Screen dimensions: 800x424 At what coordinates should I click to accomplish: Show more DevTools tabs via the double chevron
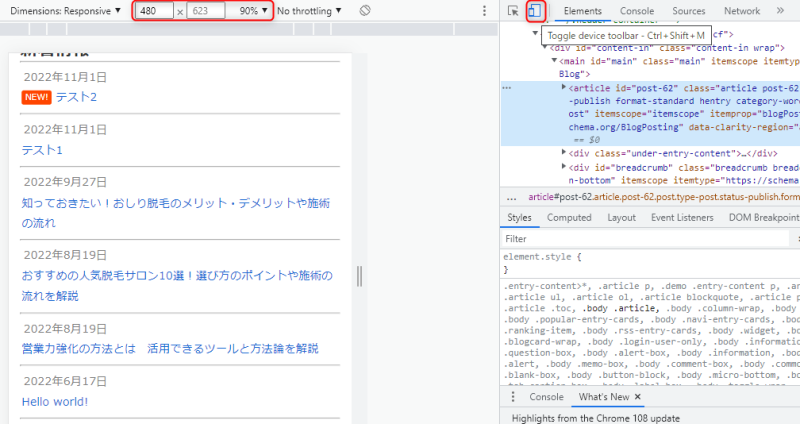click(x=780, y=11)
